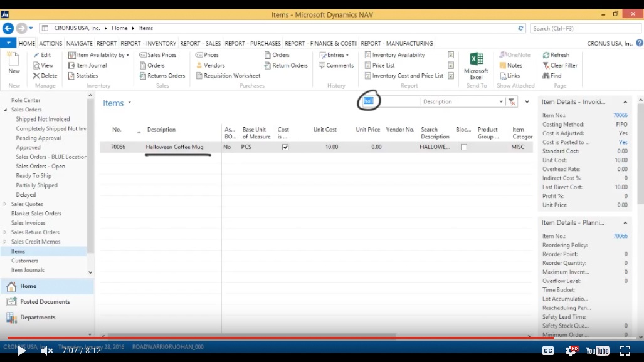
Task: Click the Edit pencil icon
Action: click(36, 55)
